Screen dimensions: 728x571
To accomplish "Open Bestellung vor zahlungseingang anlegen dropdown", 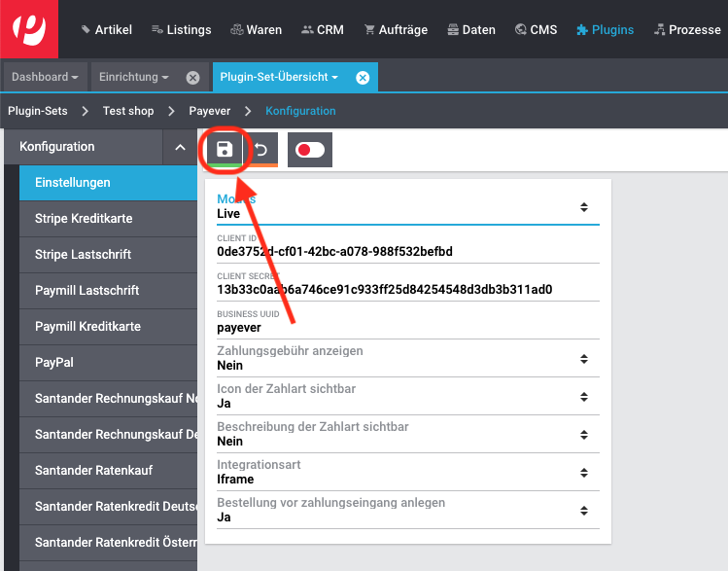I will point(408,511).
